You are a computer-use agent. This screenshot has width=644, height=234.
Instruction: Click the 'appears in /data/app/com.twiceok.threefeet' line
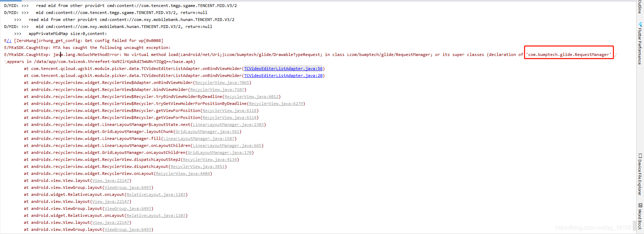[101, 62]
